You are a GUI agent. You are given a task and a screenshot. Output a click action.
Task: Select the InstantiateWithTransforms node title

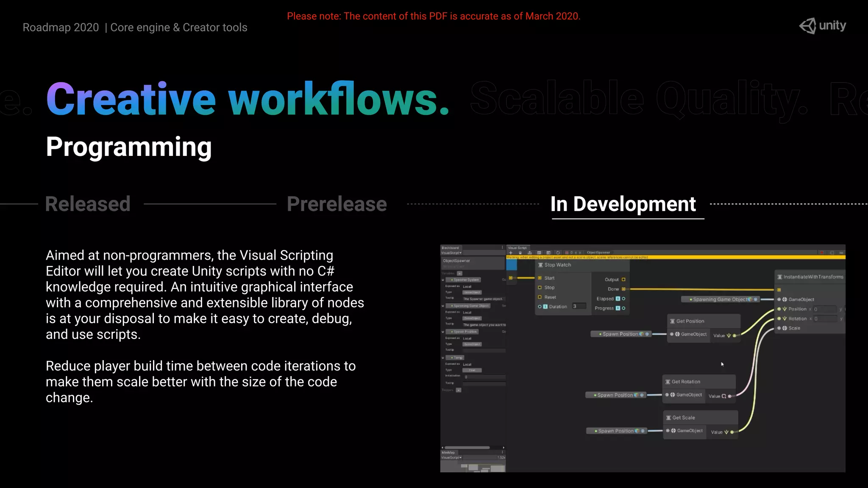pos(813,277)
